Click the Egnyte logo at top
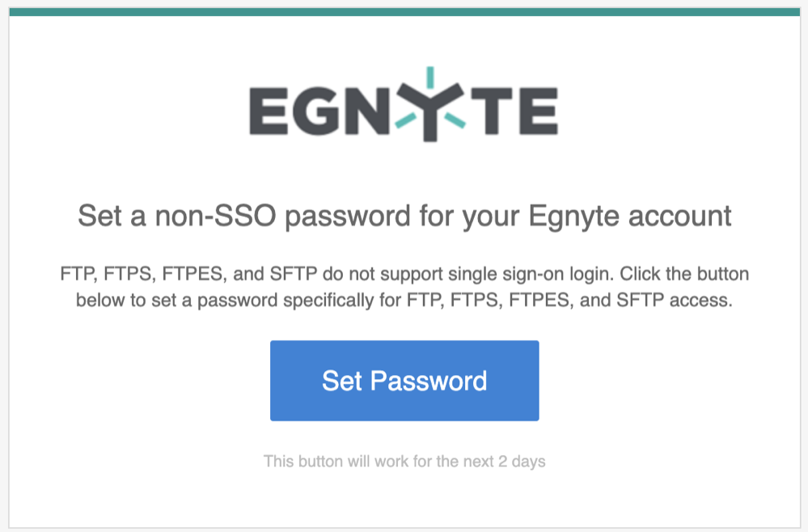This screenshot has height=532, width=808. 404,104
